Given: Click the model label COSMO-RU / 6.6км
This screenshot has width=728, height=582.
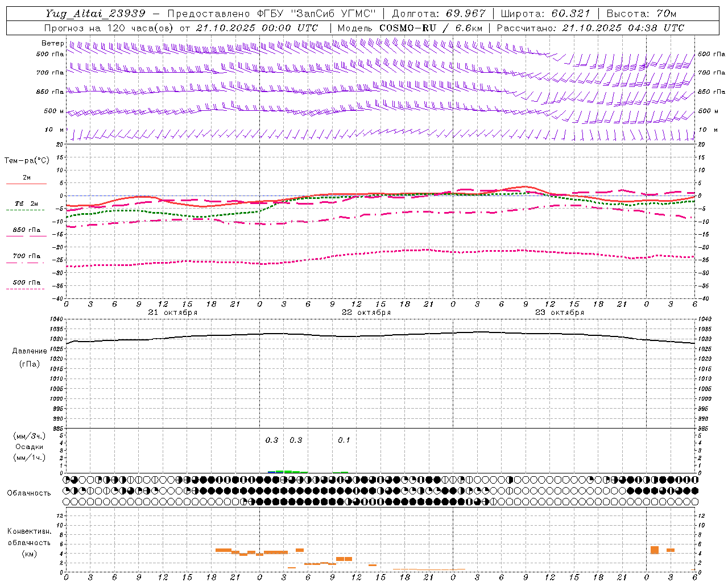Looking at the screenshot, I should tap(431, 28).
